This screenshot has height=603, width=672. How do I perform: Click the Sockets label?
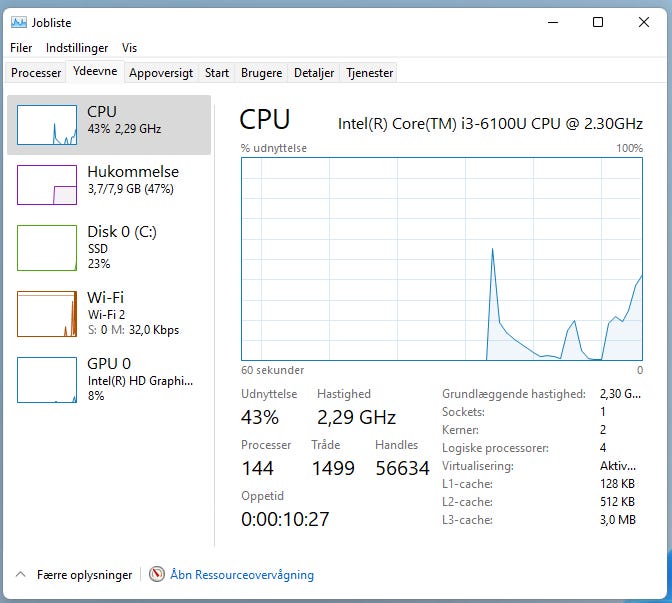click(463, 412)
